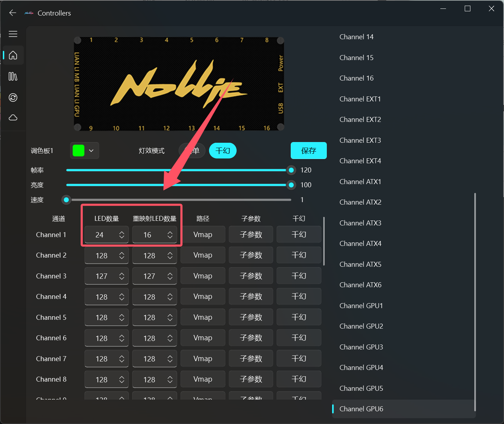
Task: Go back with the back arrow icon
Action: pos(13,13)
